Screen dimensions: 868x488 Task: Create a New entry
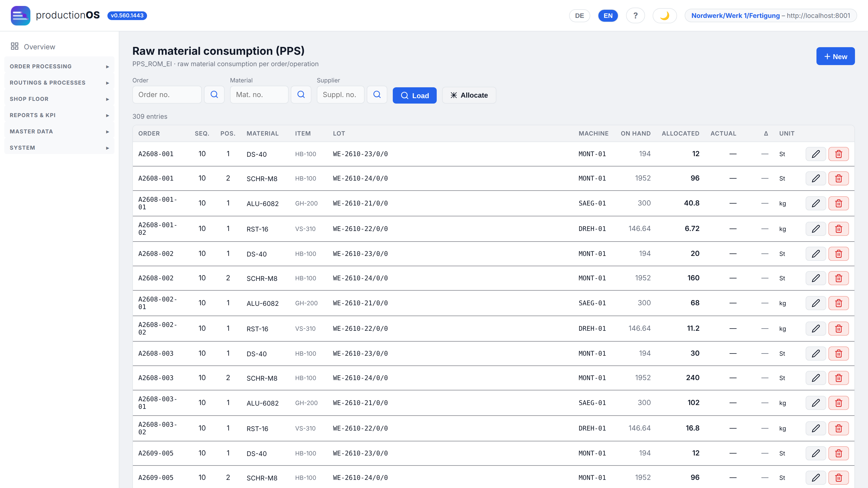tap(835, 56)
